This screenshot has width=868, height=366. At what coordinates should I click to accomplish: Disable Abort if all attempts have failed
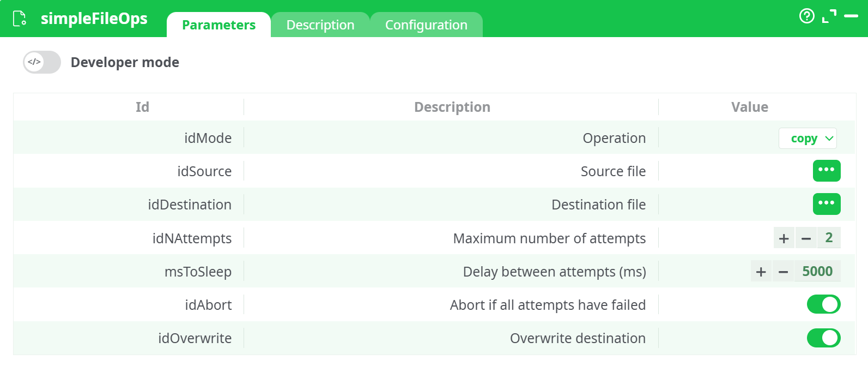[x=824, y=304]
